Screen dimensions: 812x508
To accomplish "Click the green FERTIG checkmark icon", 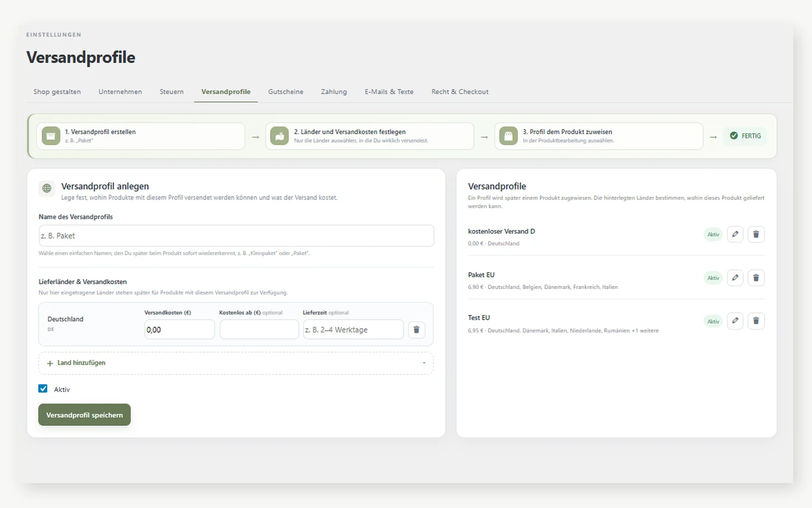I will coord(734,136).
